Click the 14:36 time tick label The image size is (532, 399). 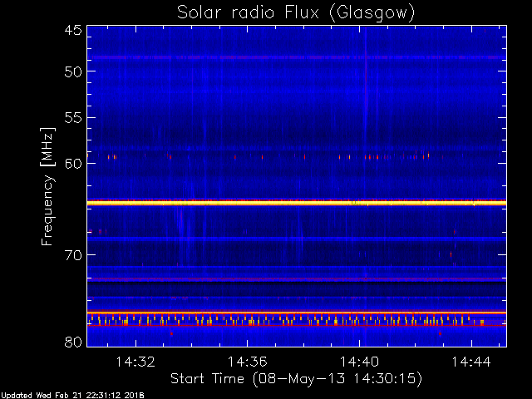[248, 362]
